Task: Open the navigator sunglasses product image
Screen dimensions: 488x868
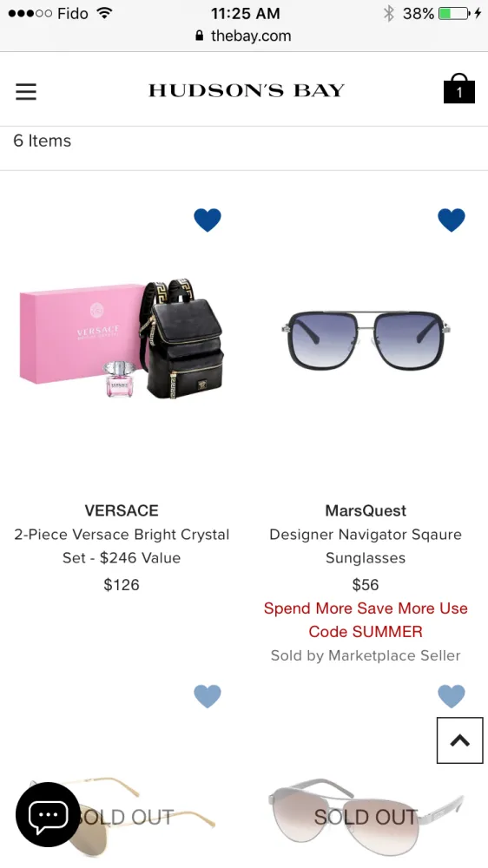Action: coord(366,340)
